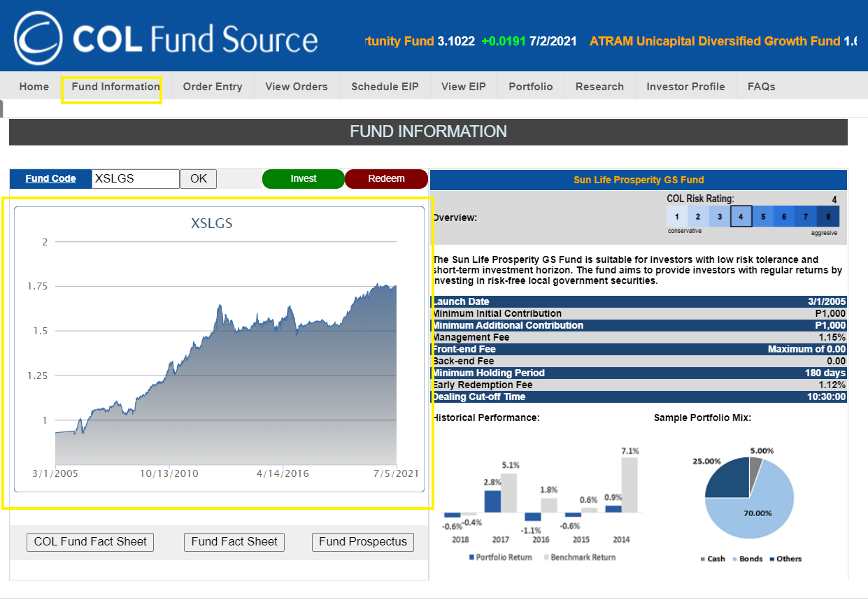868x600 pixels.
Task: Open the View Orders page
Action: pyautogui.click(x=297, y=87)
